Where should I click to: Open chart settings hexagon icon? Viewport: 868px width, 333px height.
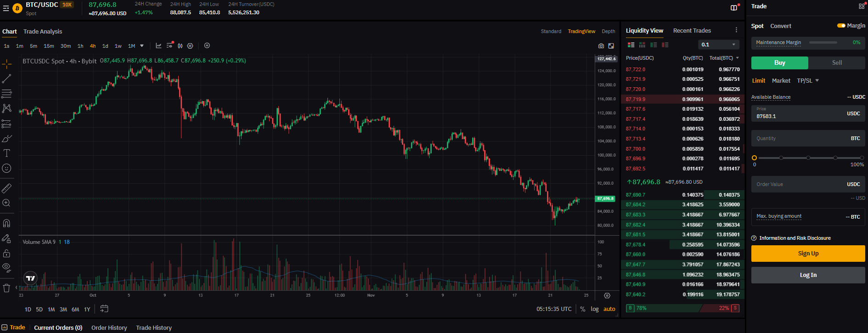[190, 46]
